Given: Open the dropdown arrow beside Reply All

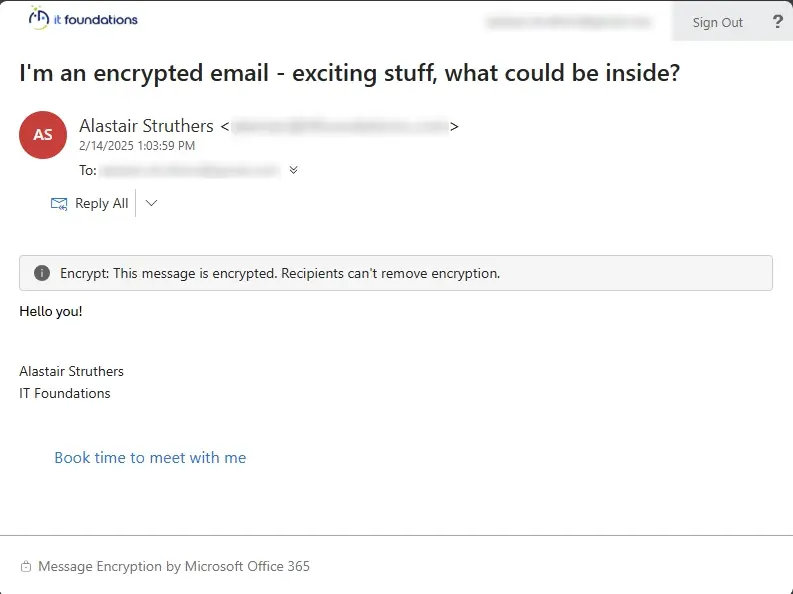Looking at the screenshot, I should click(151, 204).
